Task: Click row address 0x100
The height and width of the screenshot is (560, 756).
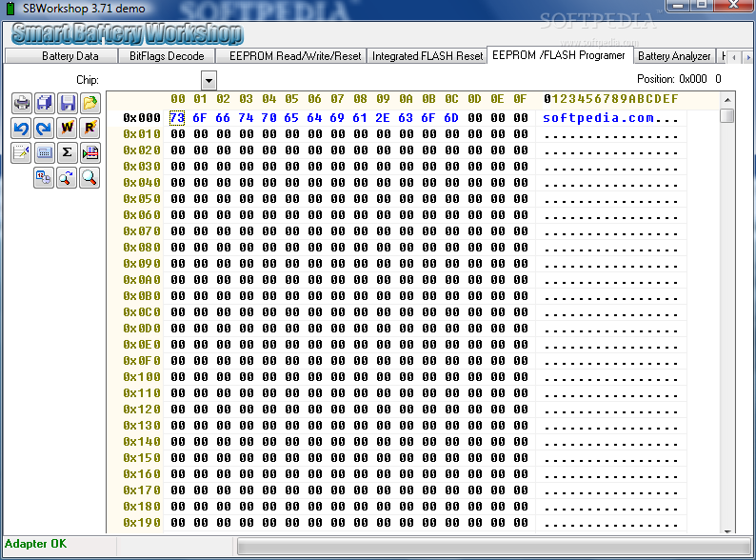Action: pos(142,377)
